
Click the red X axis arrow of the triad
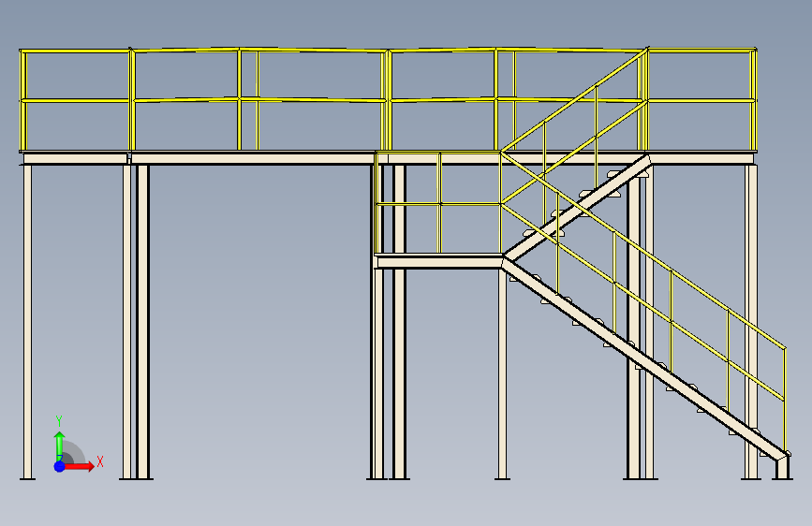tap(80, 466)
